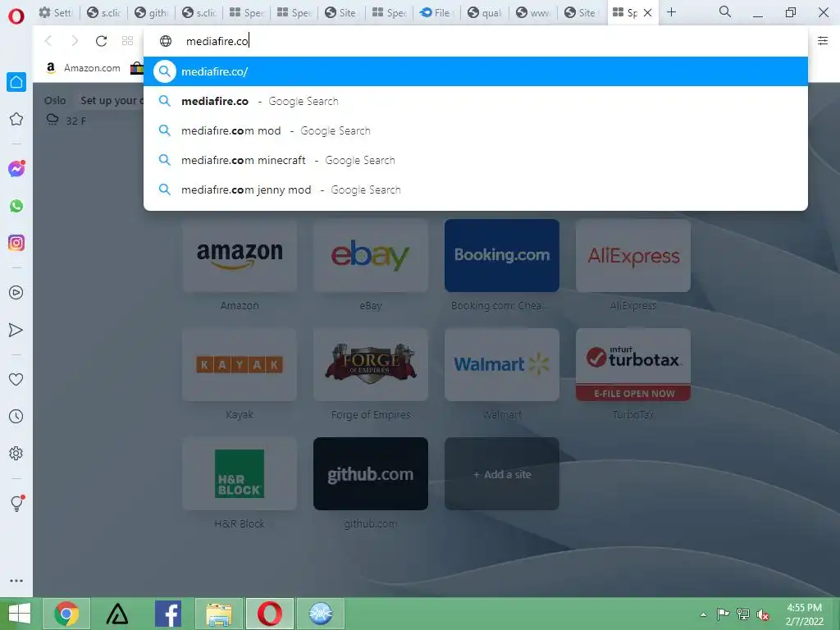Viewport: 840px width, 630px height.
Task: Click the muted volume tray icon
Action: click(x=762, y=614)
